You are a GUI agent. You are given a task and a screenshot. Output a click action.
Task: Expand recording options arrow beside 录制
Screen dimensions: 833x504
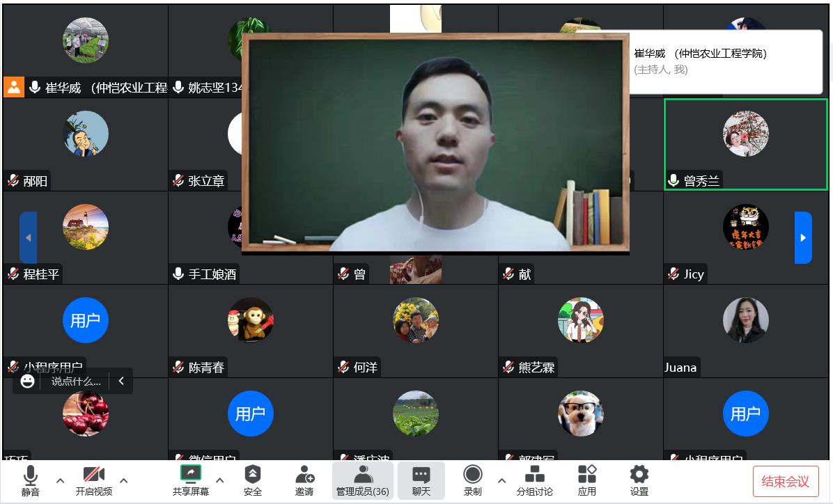[x=501, y=480]
